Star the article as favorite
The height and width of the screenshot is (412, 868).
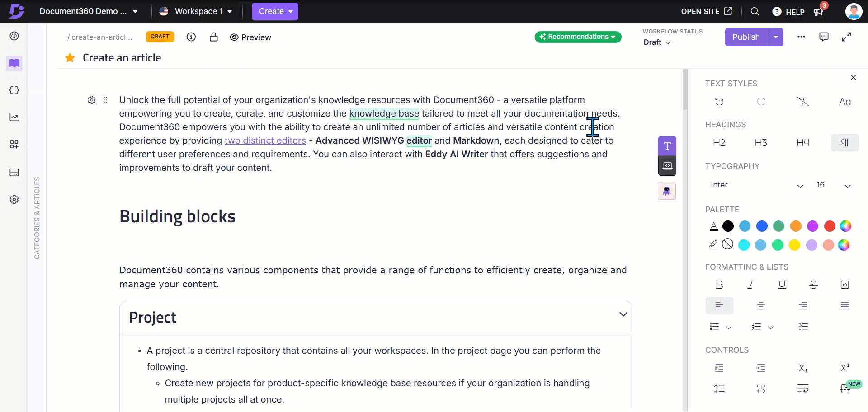point(70,58)
